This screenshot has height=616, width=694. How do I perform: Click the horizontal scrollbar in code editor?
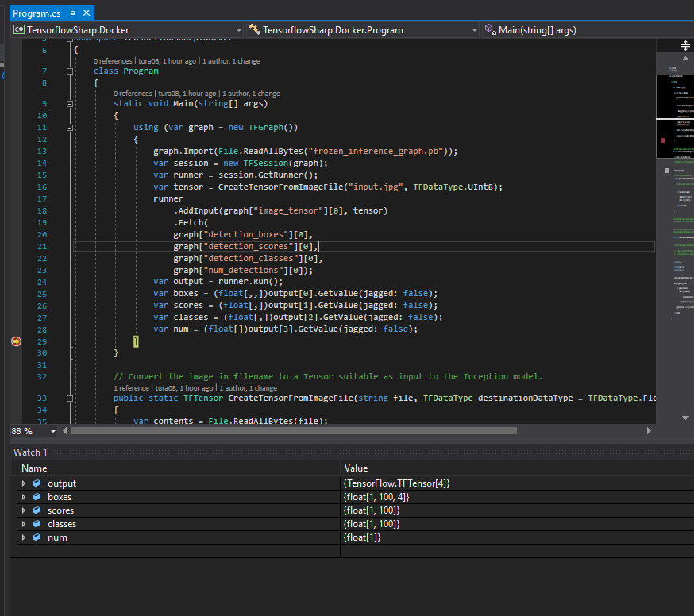point(294,431)
